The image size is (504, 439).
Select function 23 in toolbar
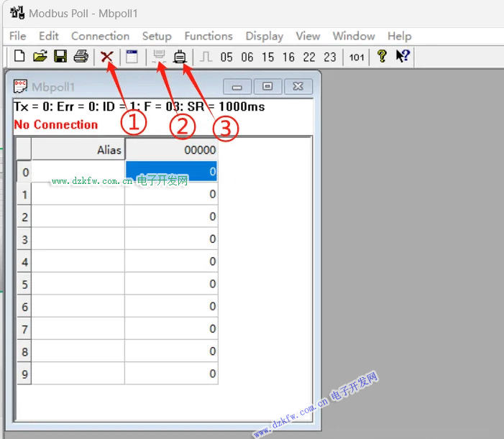coord(330,57)
